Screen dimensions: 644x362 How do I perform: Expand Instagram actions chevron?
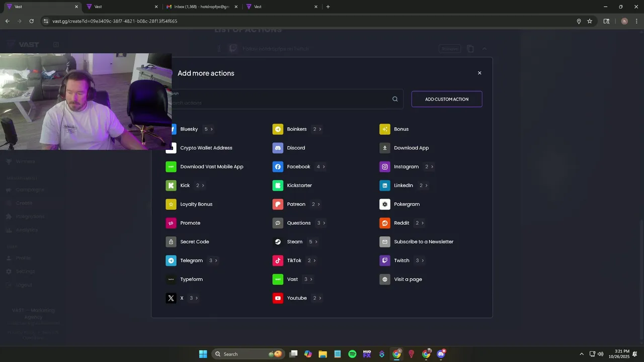(432, 167)
